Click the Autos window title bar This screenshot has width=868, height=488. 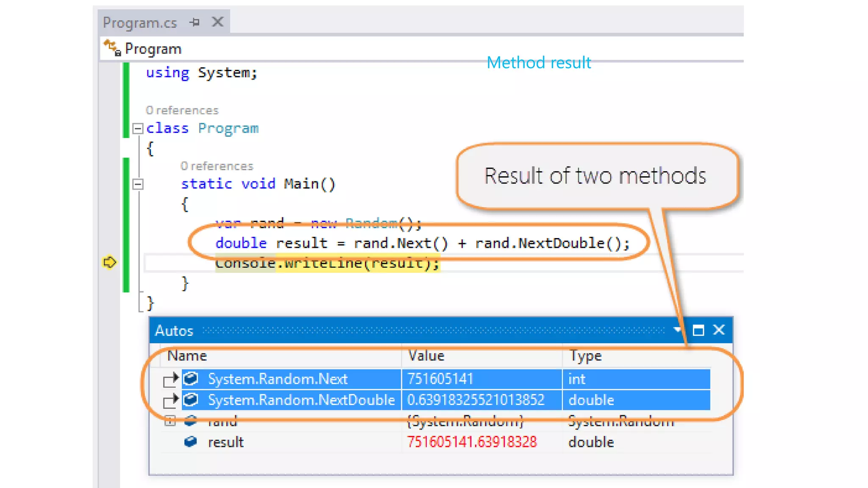click(x=441, y=330)
